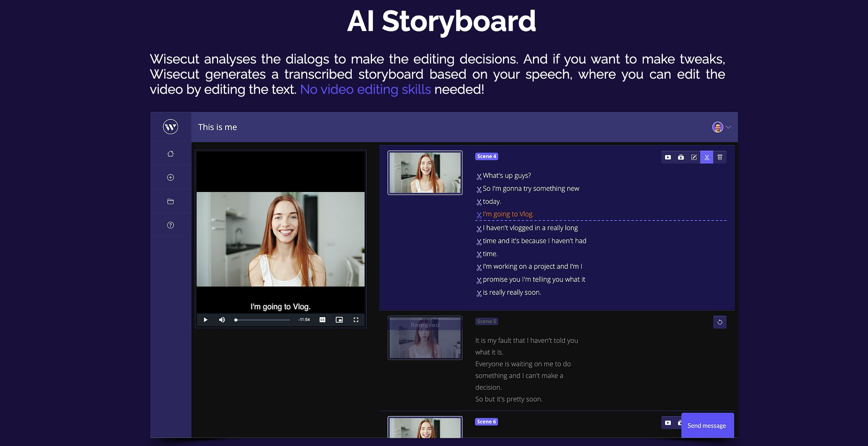Image resolution: width=868 pixels, height=446 pixels.
Task: Mute the video with the speaker icon
Action: click(x=222, y=320)
